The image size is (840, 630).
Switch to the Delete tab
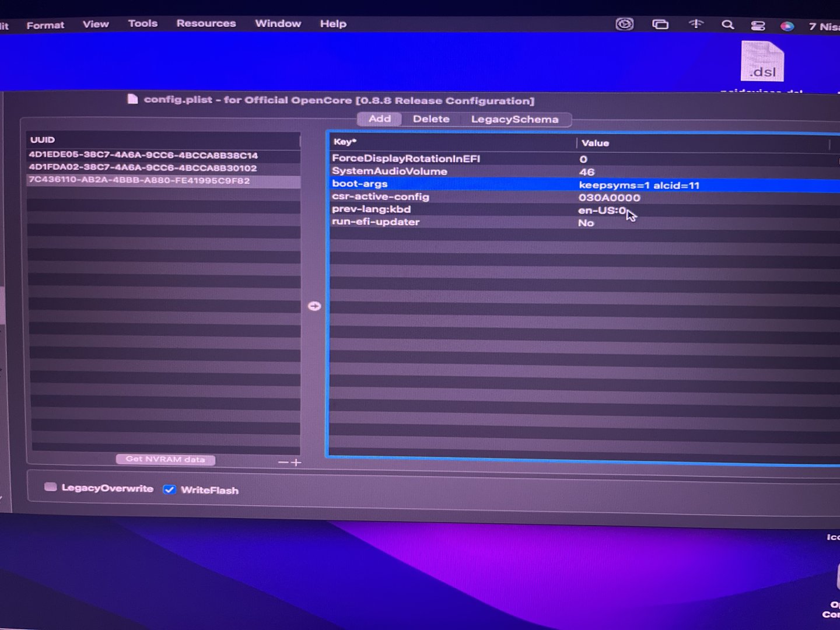point(431,119)
